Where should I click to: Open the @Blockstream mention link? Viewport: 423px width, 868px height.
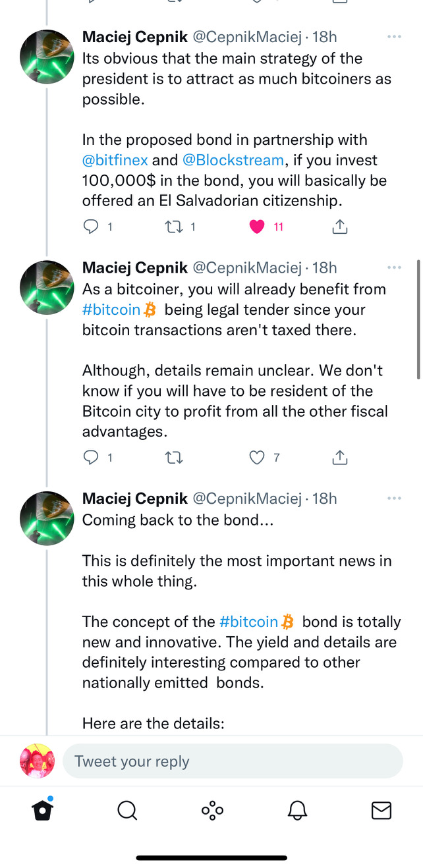tap(233, 160)
